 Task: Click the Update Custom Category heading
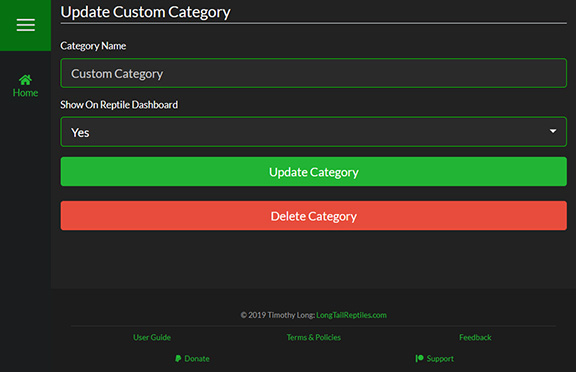145,12
